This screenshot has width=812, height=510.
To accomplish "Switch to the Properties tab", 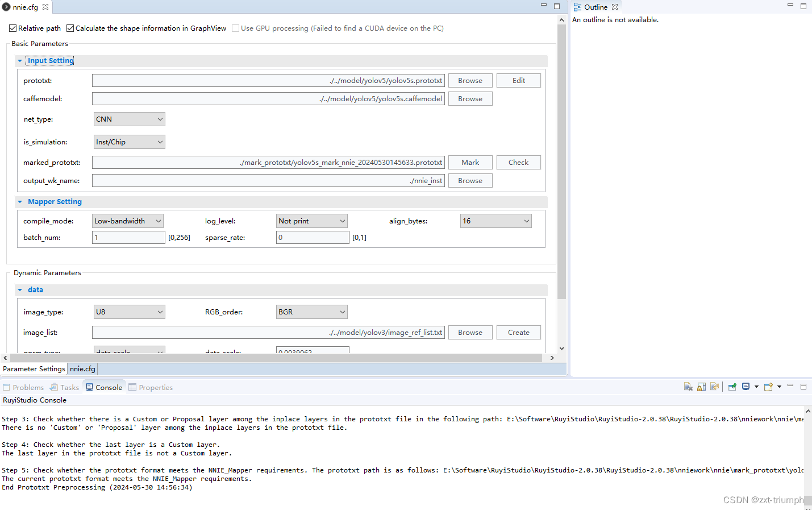I will pos(151,387).
